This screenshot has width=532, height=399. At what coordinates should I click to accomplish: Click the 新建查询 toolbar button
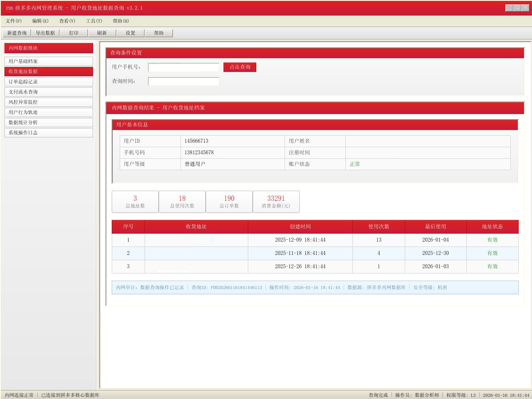[x=17, y=33]
